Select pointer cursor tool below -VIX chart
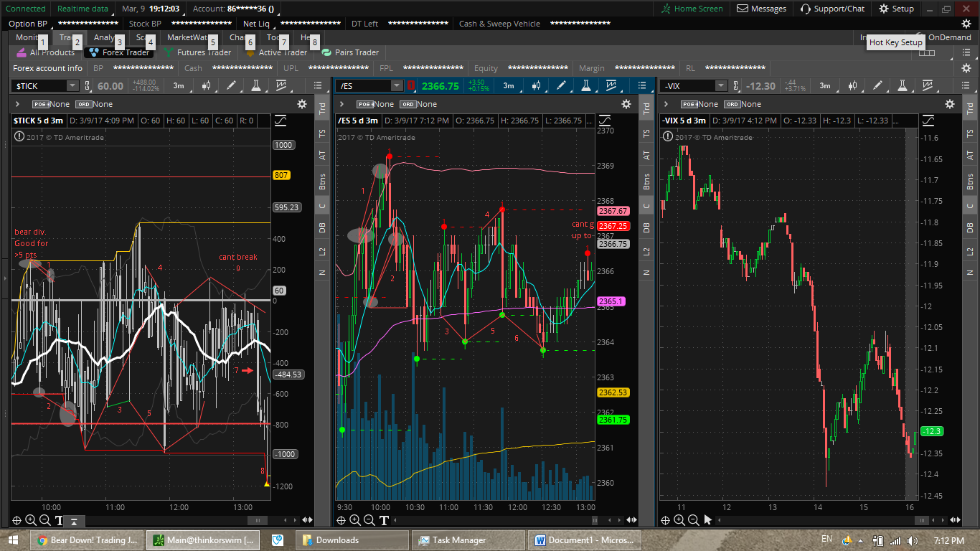 (x=707, y=520)
